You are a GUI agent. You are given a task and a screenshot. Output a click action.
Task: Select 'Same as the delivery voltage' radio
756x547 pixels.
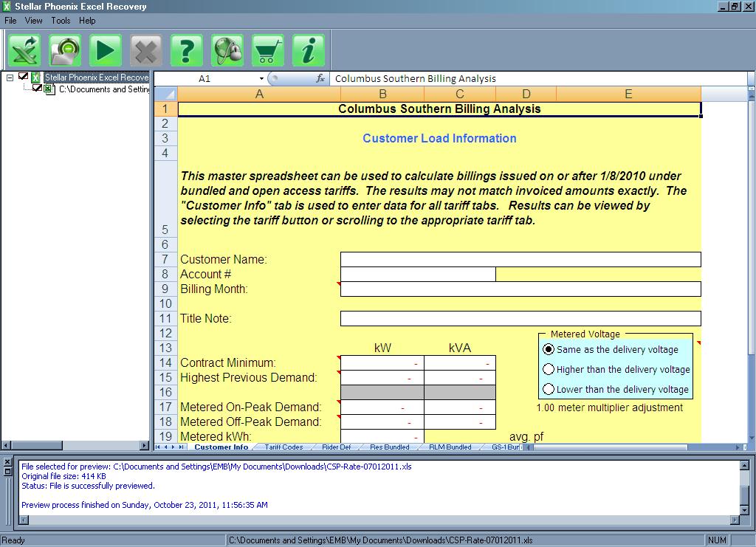click(549, 349)
